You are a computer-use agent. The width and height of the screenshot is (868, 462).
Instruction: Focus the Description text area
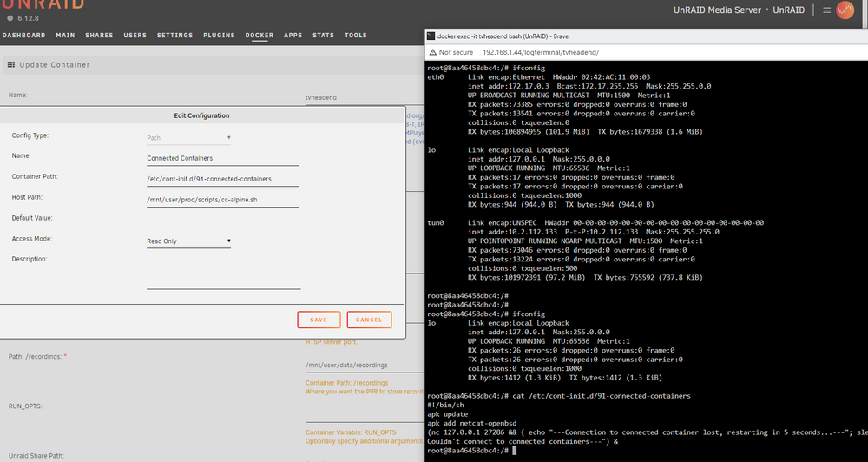click(224, 272)
